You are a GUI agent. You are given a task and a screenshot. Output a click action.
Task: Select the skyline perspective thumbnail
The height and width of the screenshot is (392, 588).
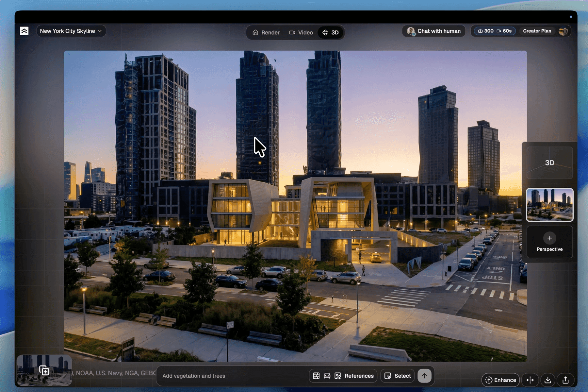(x=549, y=205)
